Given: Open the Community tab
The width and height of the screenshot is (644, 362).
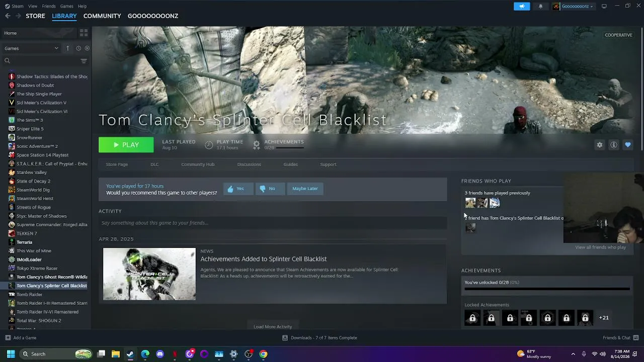Looking at the screenshot, I should tap(102, 16).
